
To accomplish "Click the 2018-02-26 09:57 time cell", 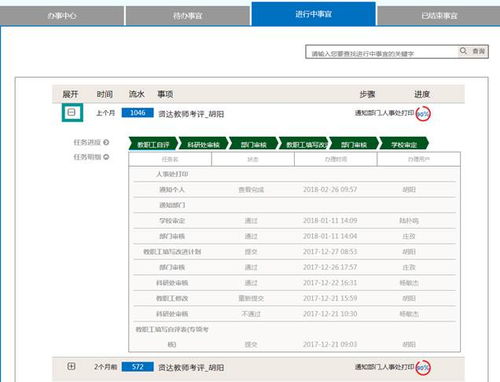I will [330, 189].
